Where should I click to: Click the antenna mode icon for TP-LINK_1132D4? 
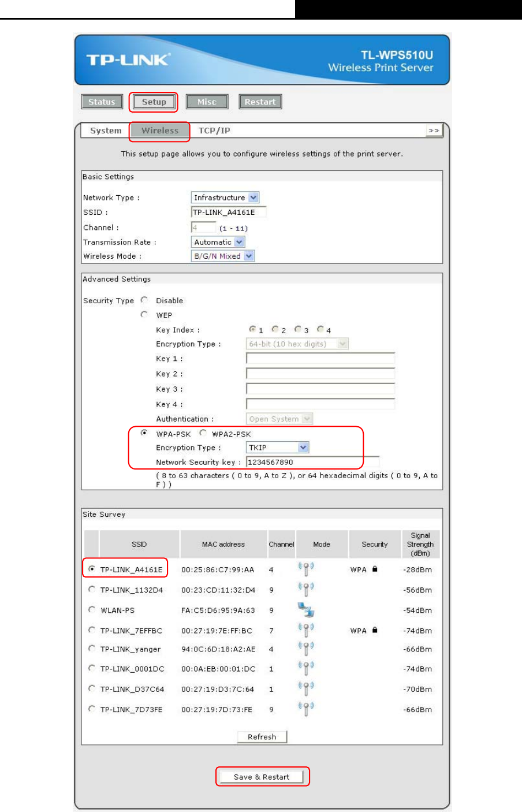coord(306,589)
